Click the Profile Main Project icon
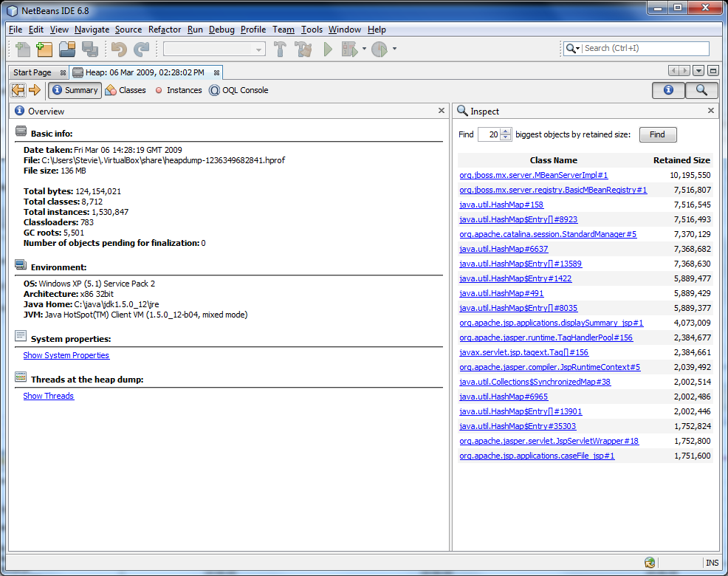 point(380,49)
